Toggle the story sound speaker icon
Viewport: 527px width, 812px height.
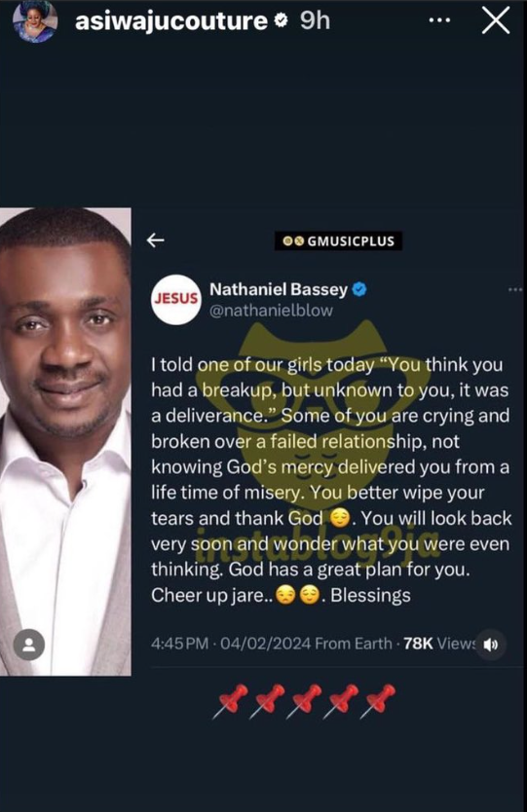pyautogui.click(x=490, y=645)
